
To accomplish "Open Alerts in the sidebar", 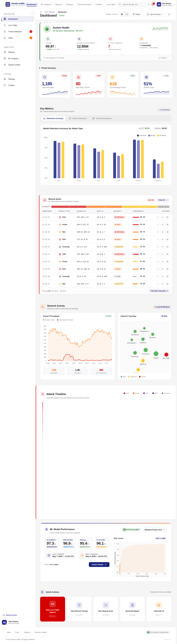I will 18,38.
